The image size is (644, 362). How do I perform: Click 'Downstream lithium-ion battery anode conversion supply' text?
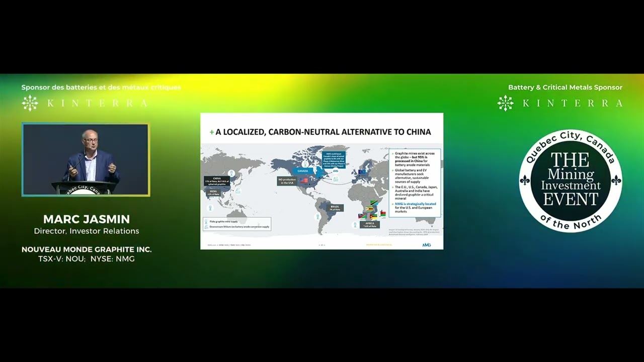click(x=239, y=227)
